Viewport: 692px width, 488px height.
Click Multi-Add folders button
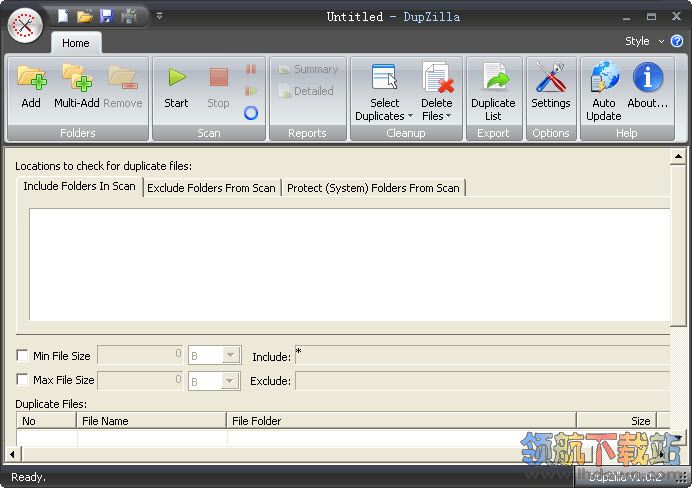tap(77, 86)
